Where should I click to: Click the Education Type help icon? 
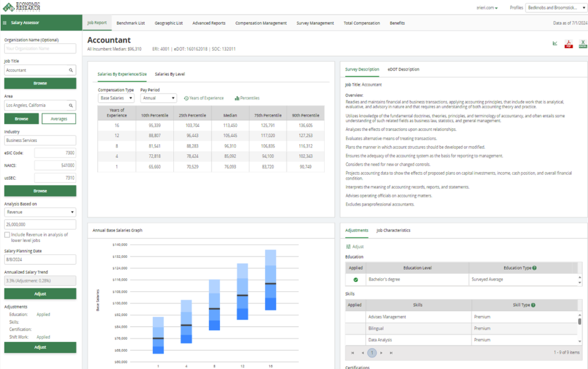534,268
